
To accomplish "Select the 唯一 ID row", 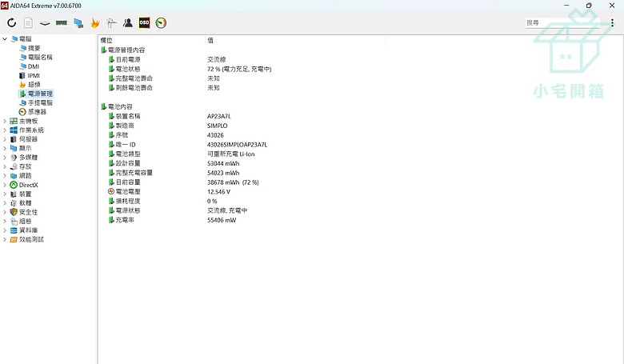I will 187,145.
